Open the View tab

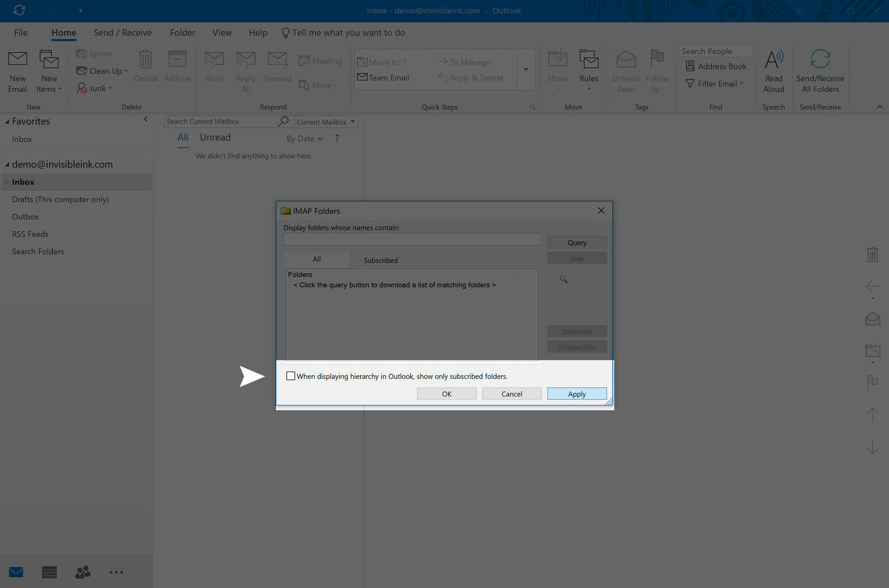point(222,33)
